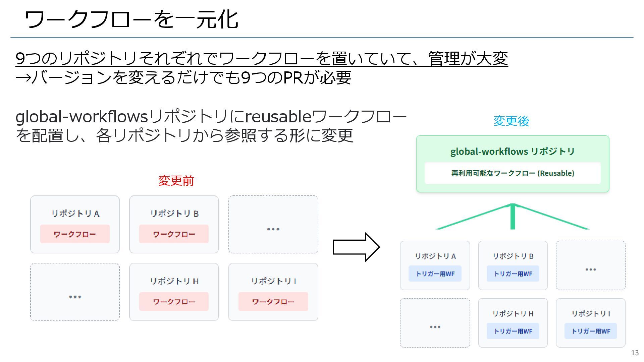Click the 再利用可能なワークフロー (Reusable) box
This screenshot has height=362, width=644.
coord(513,173)
